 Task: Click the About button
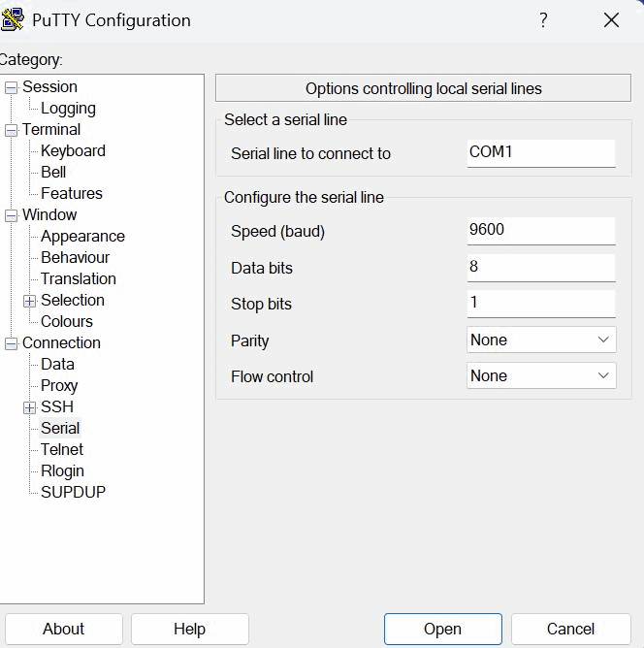click(x=64, y=629)
